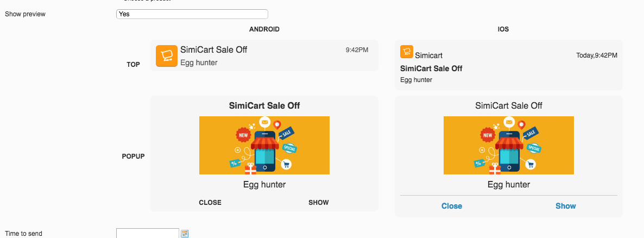
Task: Click the orange SimiCart icon in Android notification
Action: click(x=167, y=56)
